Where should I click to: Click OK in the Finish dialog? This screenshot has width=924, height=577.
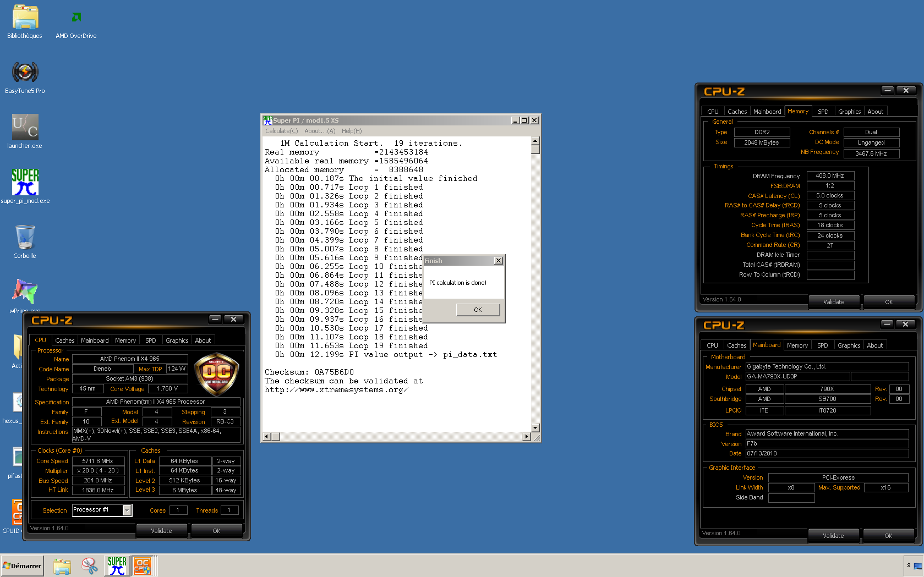pos(478,310)
